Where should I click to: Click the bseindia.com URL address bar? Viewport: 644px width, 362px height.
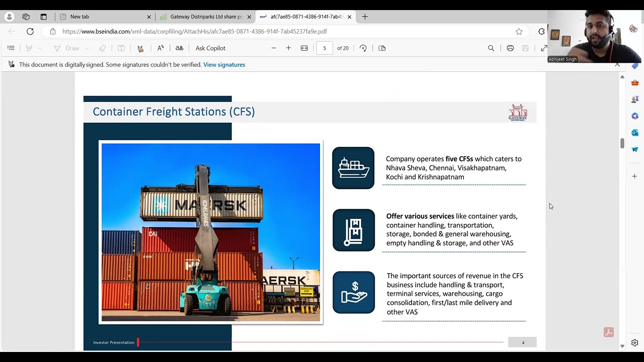(x=195, y=31)
